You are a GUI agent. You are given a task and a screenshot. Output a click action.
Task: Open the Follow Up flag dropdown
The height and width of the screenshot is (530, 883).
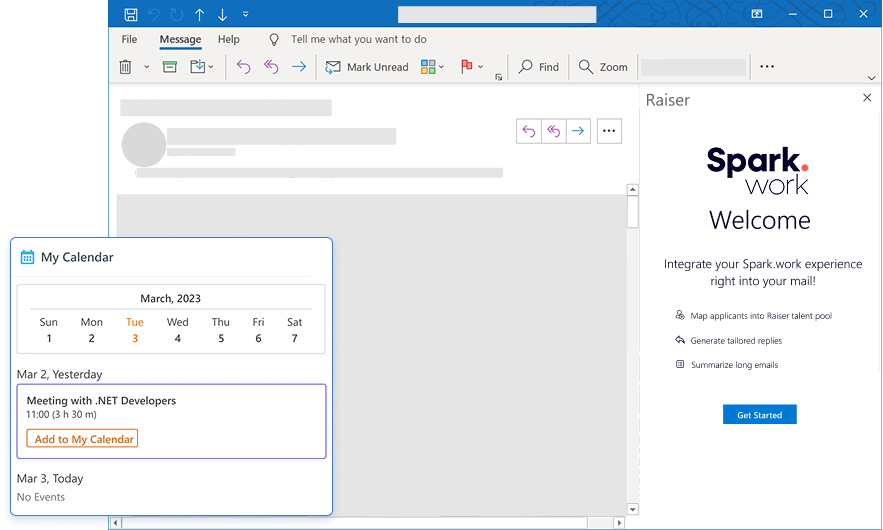pyautogui.click(x=472, y=67)
